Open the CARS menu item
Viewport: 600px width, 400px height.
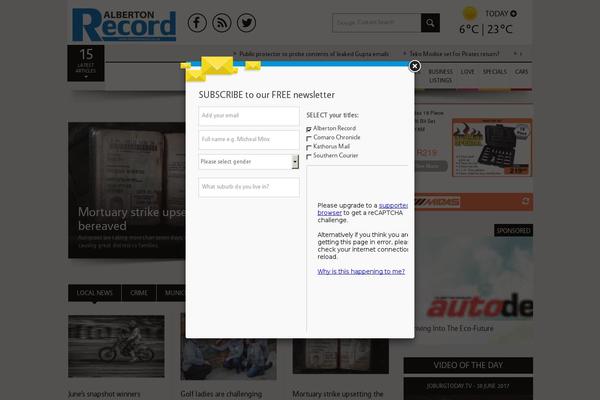pyautogui.click(x=521, y=72)
